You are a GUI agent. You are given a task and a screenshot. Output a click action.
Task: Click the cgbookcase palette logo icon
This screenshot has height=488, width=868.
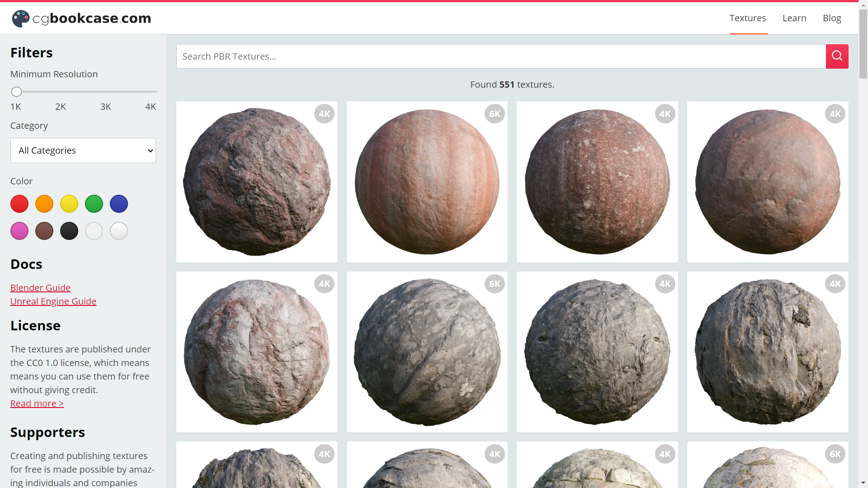click(21, 19)
